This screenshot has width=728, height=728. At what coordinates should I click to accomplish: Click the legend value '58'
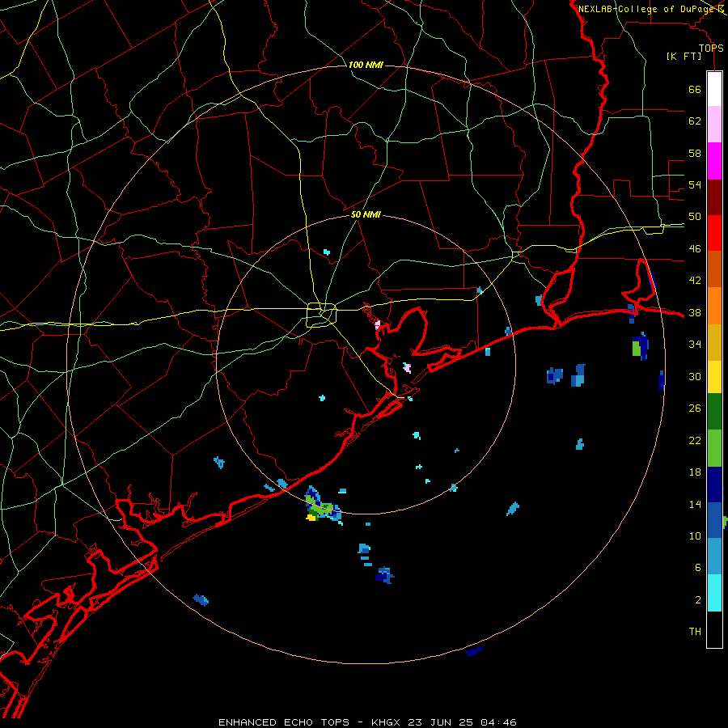695,153
